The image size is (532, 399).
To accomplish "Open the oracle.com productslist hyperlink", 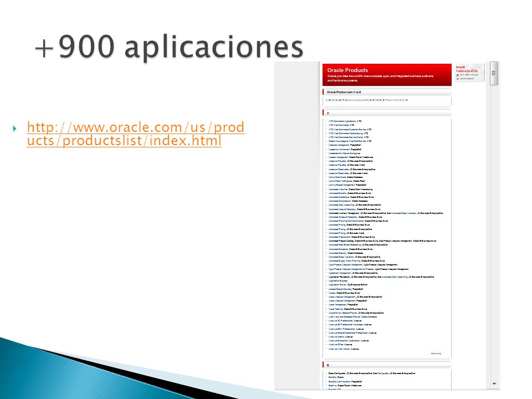I will click(x=136, y=134).
